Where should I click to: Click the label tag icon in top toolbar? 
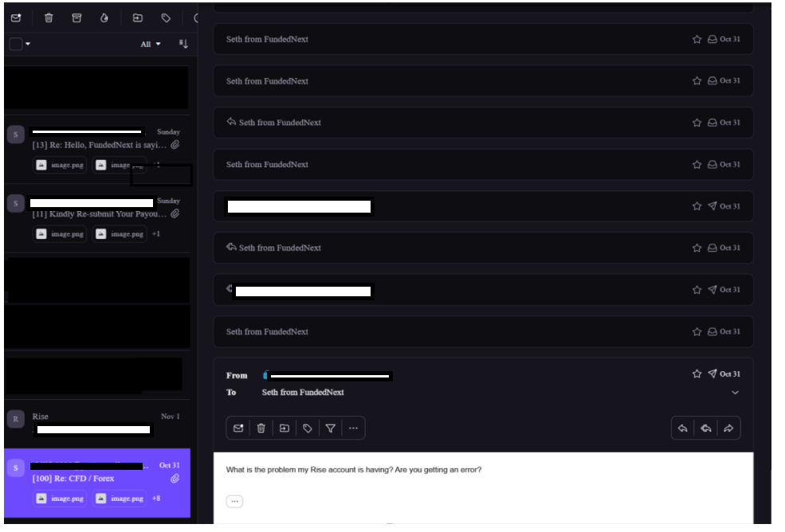(x=166, y=18)
